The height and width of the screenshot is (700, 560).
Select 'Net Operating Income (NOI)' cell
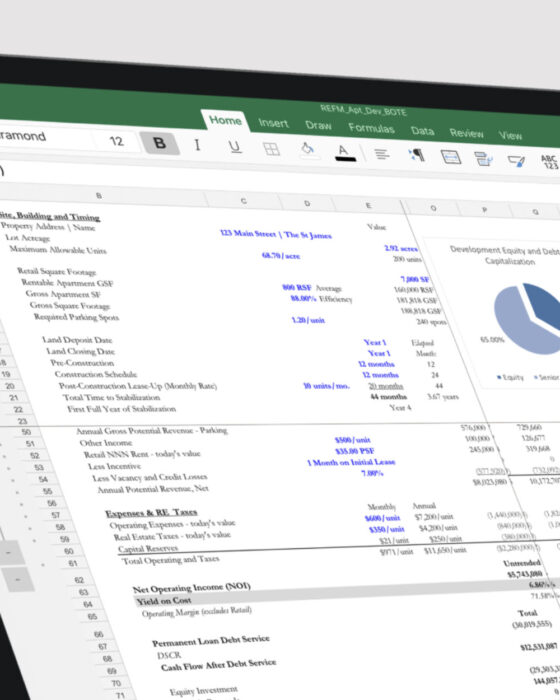[x=191, y=588]
